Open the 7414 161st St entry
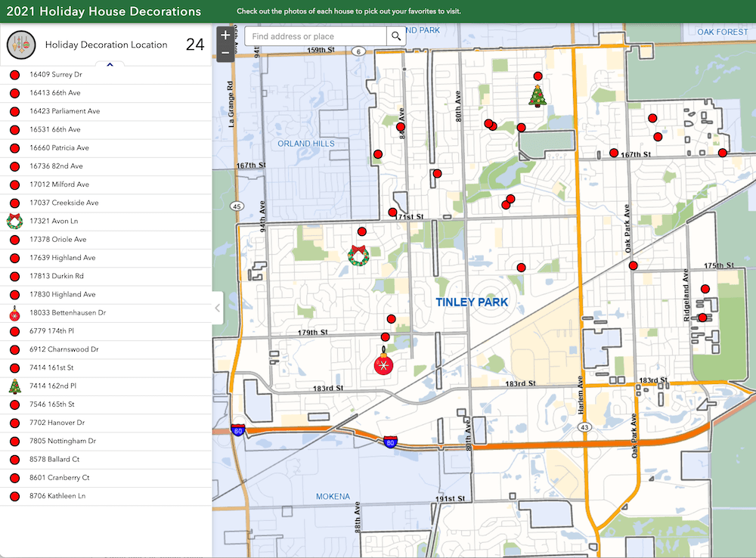Viewport: 756px width, 558px height. point(106,367)
